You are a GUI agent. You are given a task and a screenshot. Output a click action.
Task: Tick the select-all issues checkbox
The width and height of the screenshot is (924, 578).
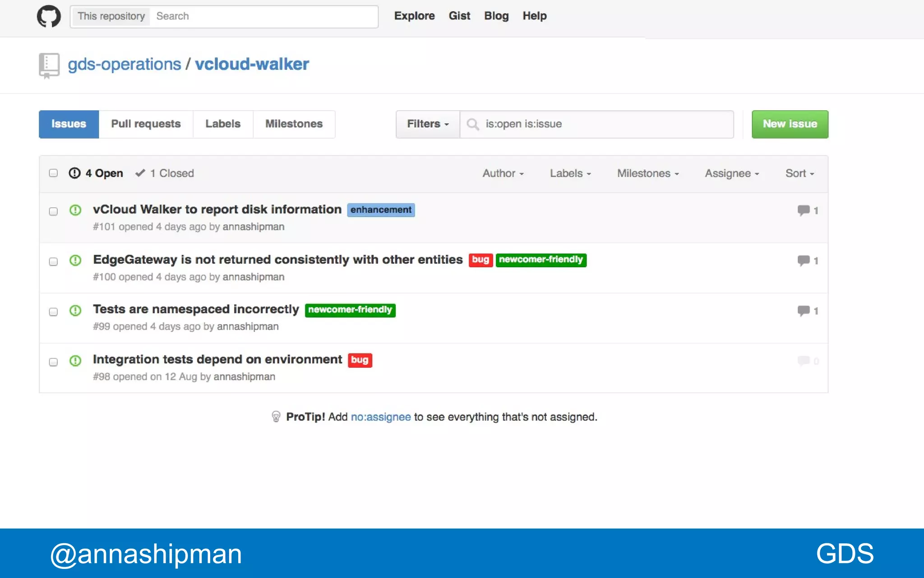pyautogui.click(x=53, y=173)
